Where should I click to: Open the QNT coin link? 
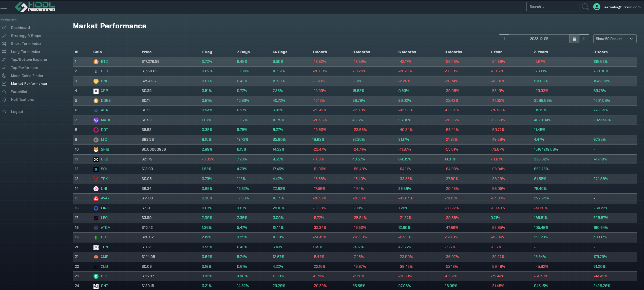click(x=104, y=286)
